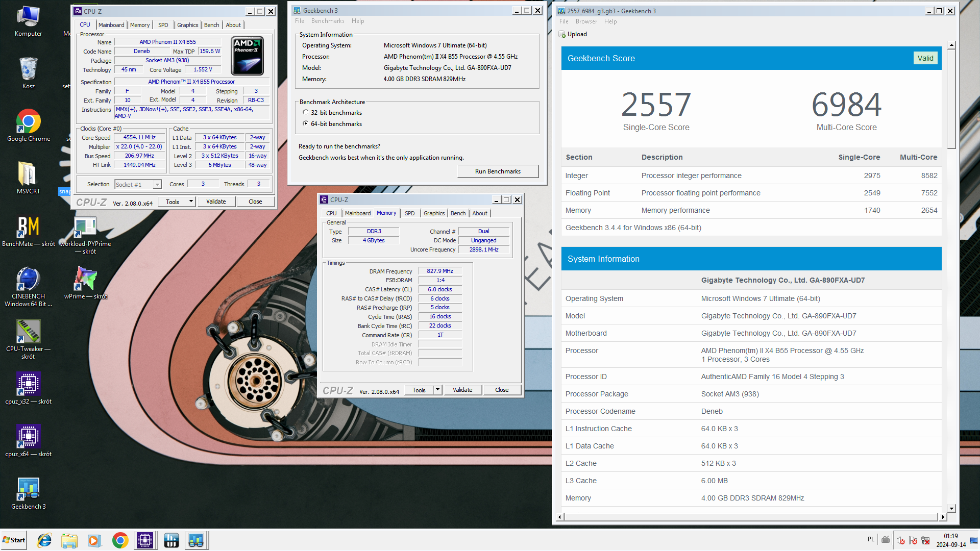The image size is (980, 551).
Task: Click the Run Benchmarks button
Action: (498, 171)
